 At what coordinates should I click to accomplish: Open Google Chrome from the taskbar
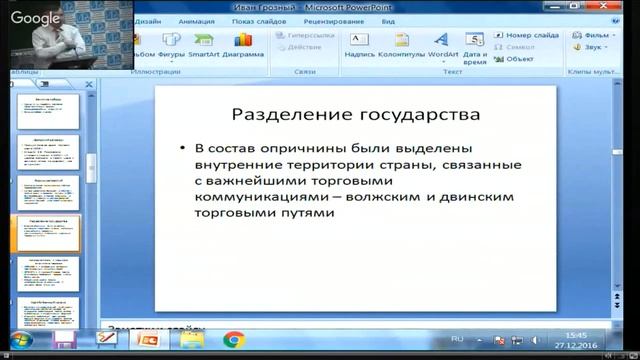[x=234, y=340]
